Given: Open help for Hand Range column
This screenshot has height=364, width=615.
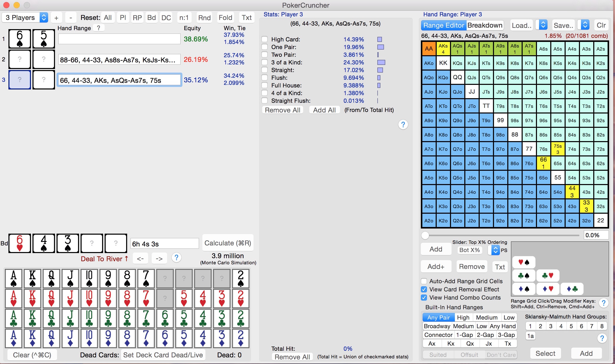Looking at the screenshot, I should pyautogui.click(x=98, y=28).
